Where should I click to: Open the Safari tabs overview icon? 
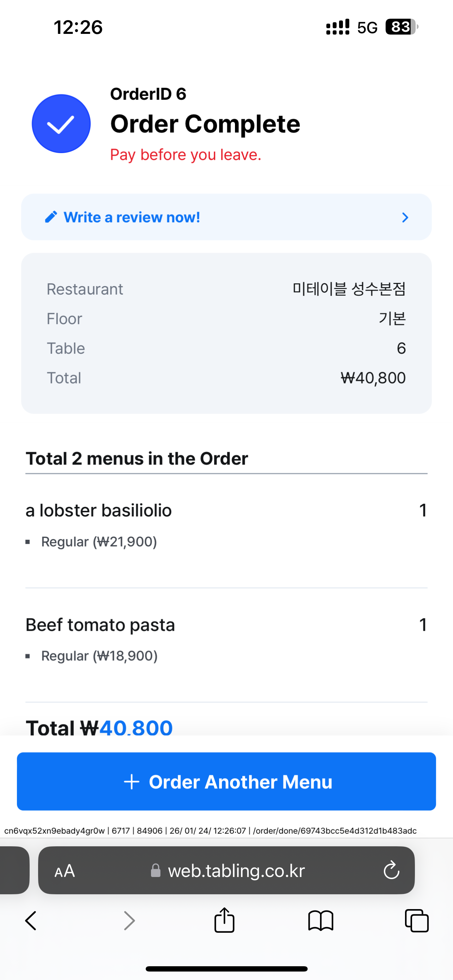coord(417,921)
